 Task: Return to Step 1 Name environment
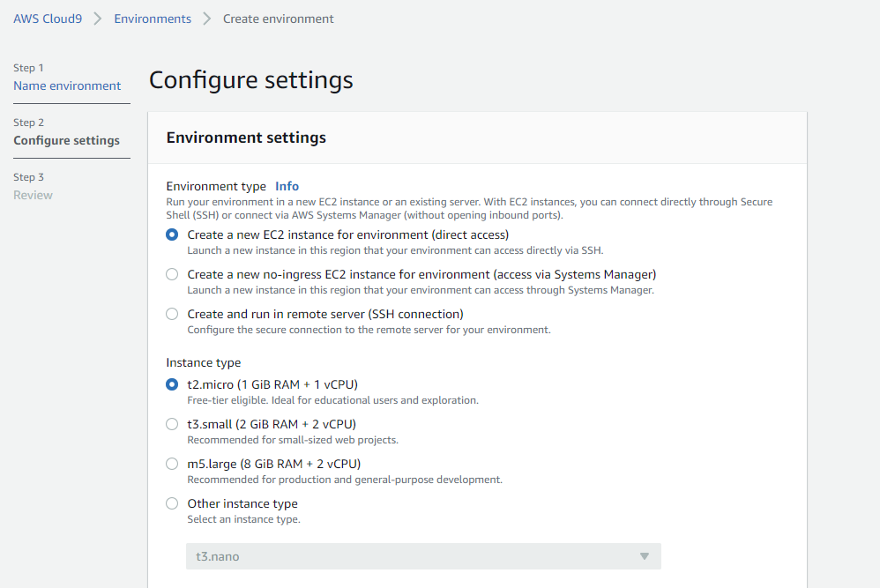67,86
